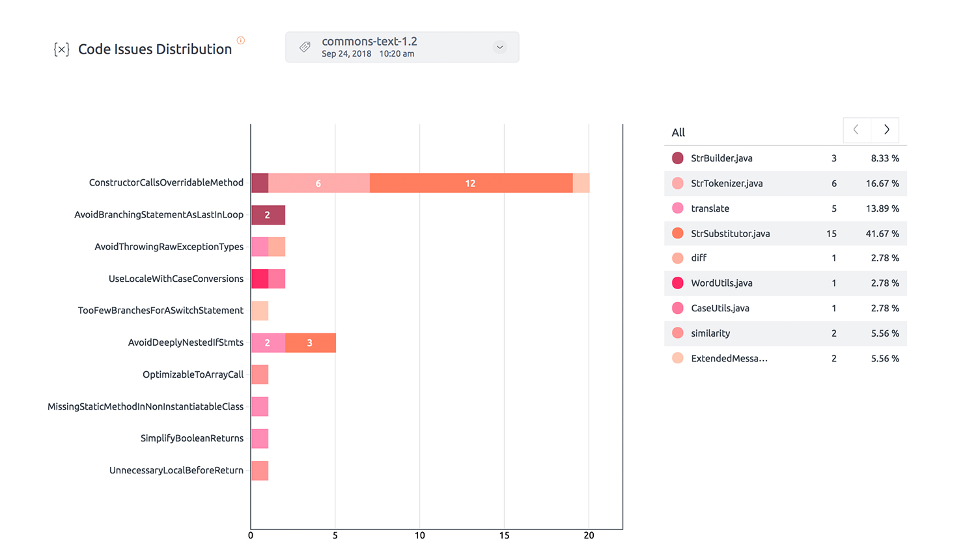
Task: Select the diff legend entry
Action: [699, 258]
